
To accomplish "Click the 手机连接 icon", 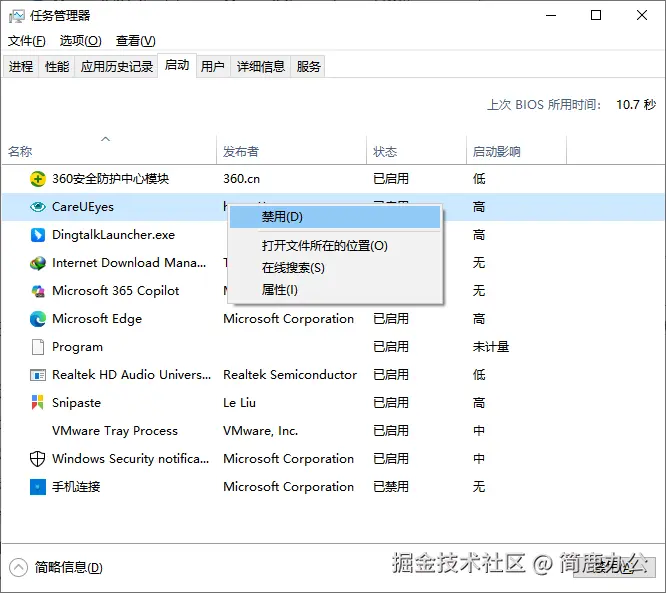I will pos(38,487).
